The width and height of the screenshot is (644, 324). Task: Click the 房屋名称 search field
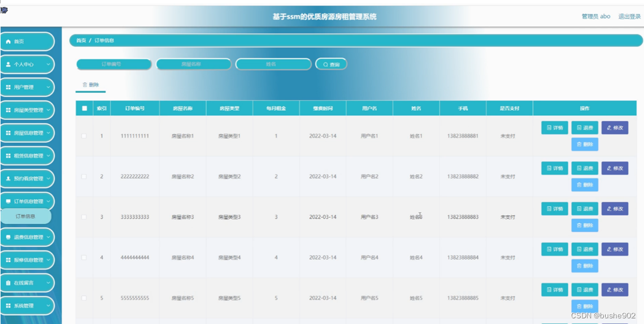pos(193,64)
